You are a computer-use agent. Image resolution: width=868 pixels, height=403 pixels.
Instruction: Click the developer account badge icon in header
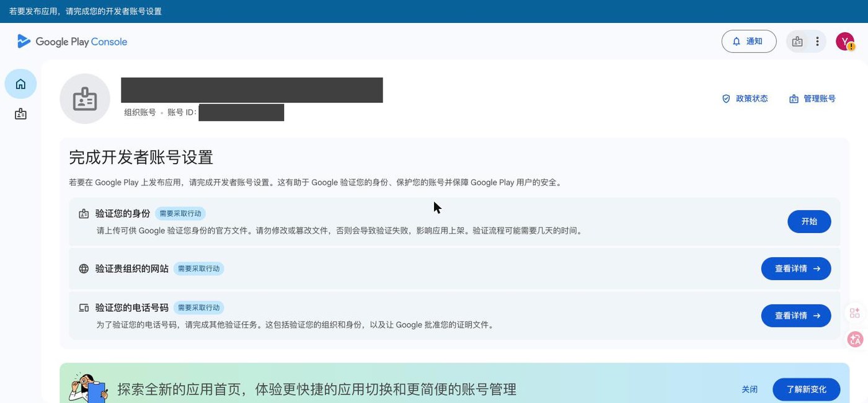797,42
